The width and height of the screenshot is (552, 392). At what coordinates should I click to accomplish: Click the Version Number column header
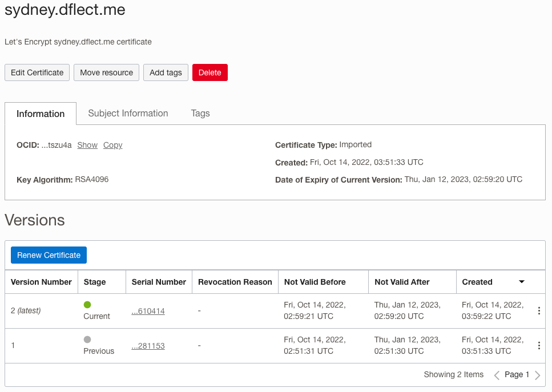(41, 282)
